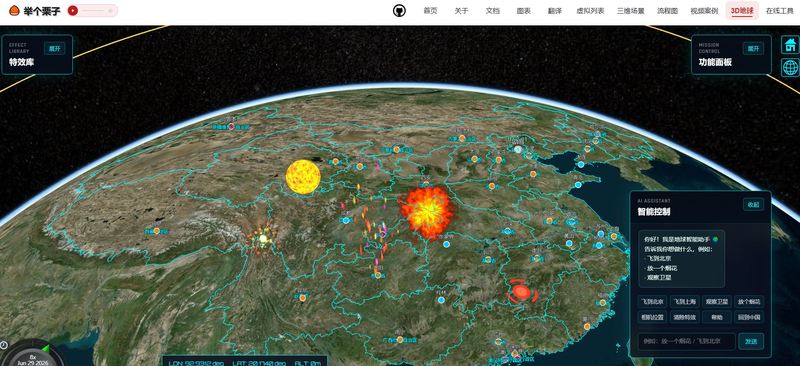Collapse the 智能控制 AI assistant panel
The image size is (800, 366).
[753, 205]
